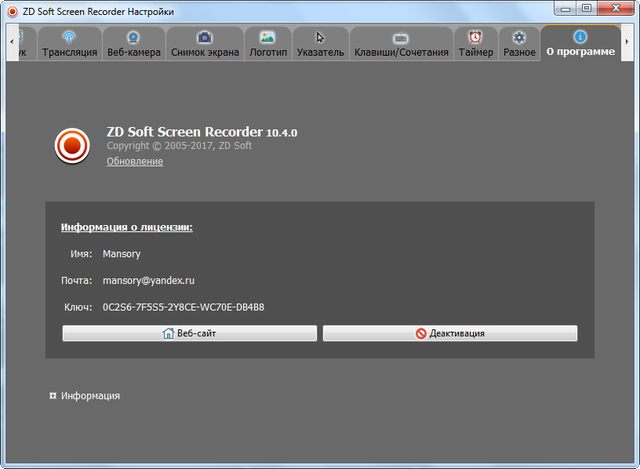Open the Разное gear icon
The image size is (640, 469).
coord(519,37)
